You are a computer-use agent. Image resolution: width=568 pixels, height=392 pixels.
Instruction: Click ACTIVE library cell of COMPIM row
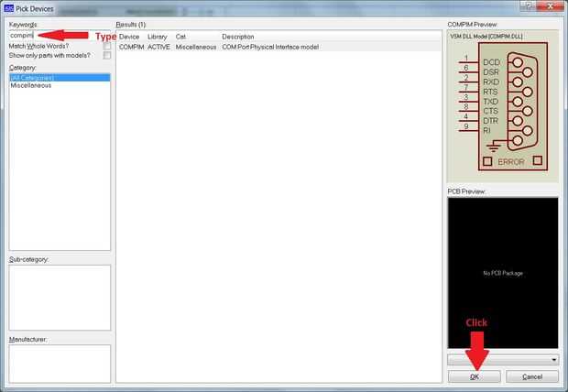tap(158, 47)
